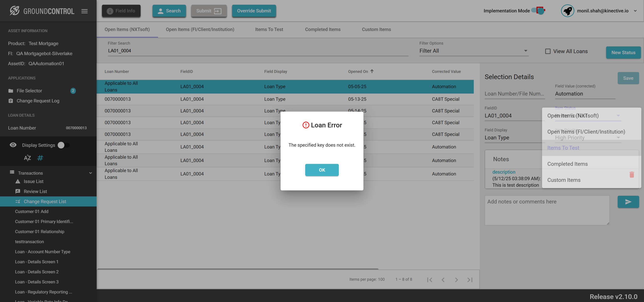
Task: Select Completed Items from the status list
Action: 567,164
